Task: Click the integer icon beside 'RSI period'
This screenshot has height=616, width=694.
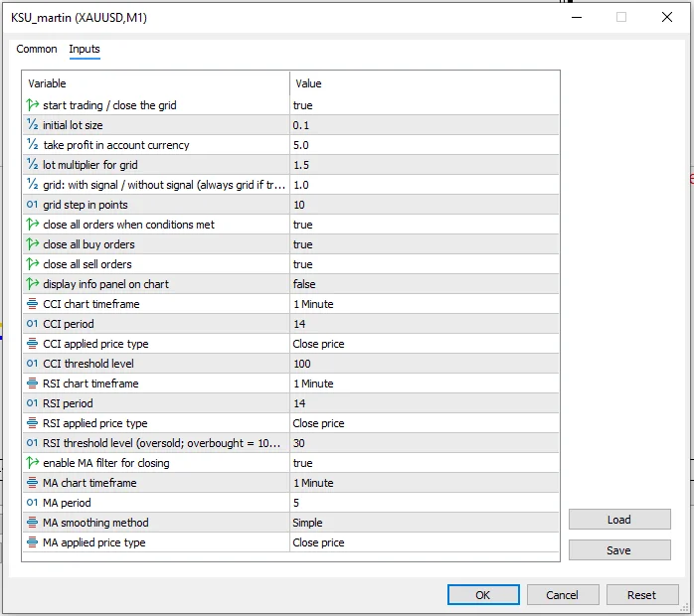Action: [32, 403]
